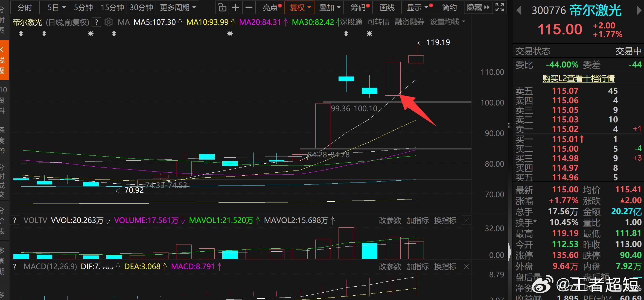644x300 pixels.
Task: Click the event marker above the 119.19 candle area
Action: (x=369, y=34)
